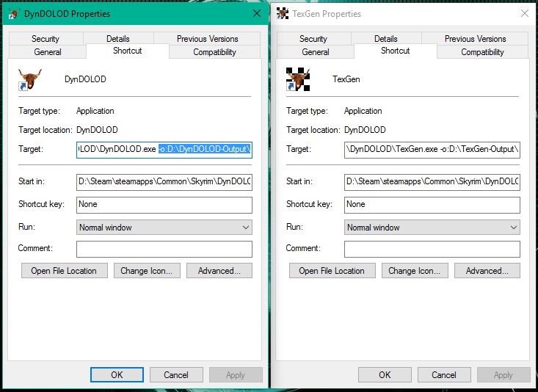Open Security tab in DynDOLOD Properties
Viewport: 538px width, 392px height.
(x=46, y=38)
